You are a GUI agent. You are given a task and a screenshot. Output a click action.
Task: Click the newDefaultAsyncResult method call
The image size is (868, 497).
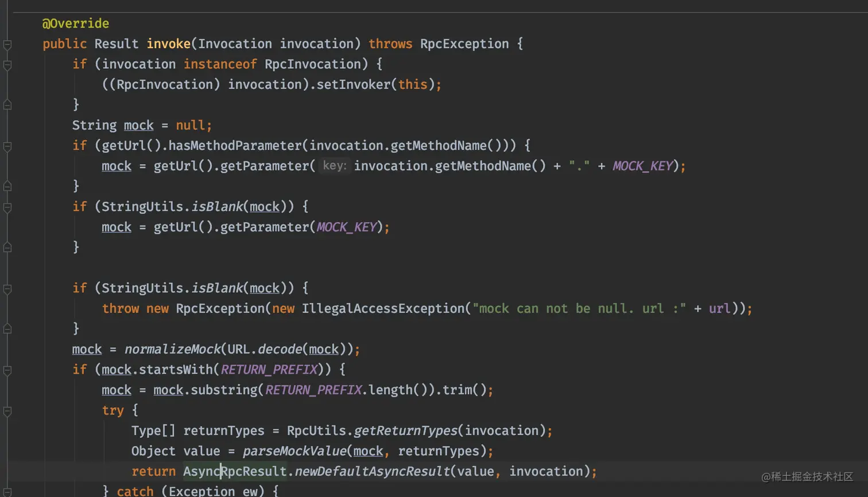(372, 472)
